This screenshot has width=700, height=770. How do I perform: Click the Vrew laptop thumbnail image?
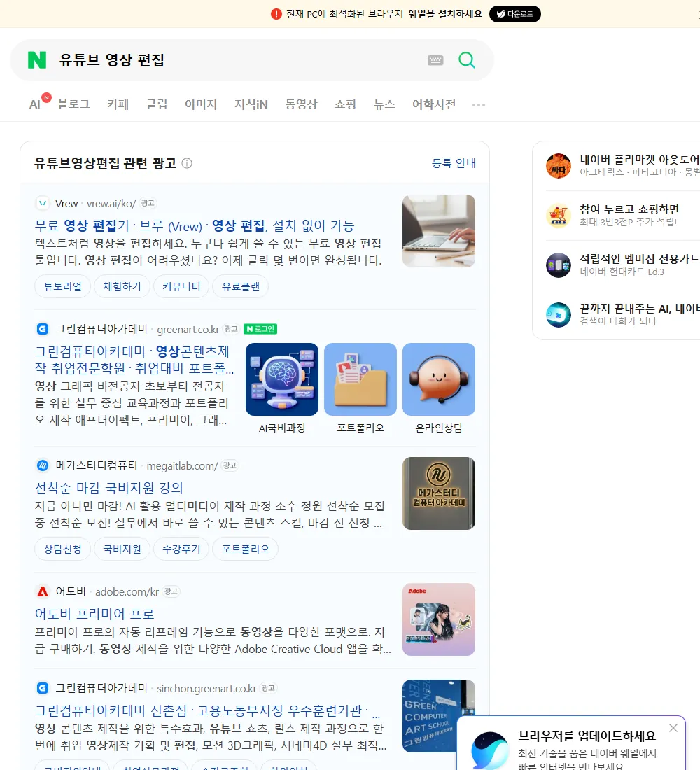(439, 231)
